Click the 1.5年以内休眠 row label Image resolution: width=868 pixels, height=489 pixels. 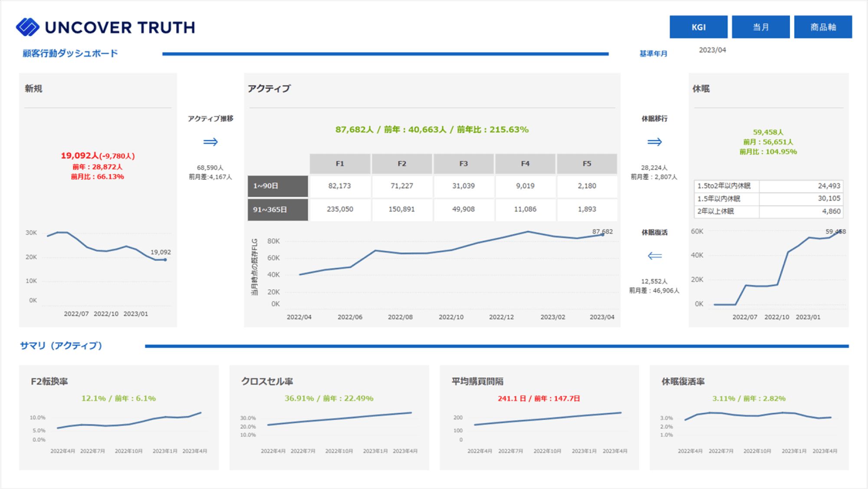point(719,198)
